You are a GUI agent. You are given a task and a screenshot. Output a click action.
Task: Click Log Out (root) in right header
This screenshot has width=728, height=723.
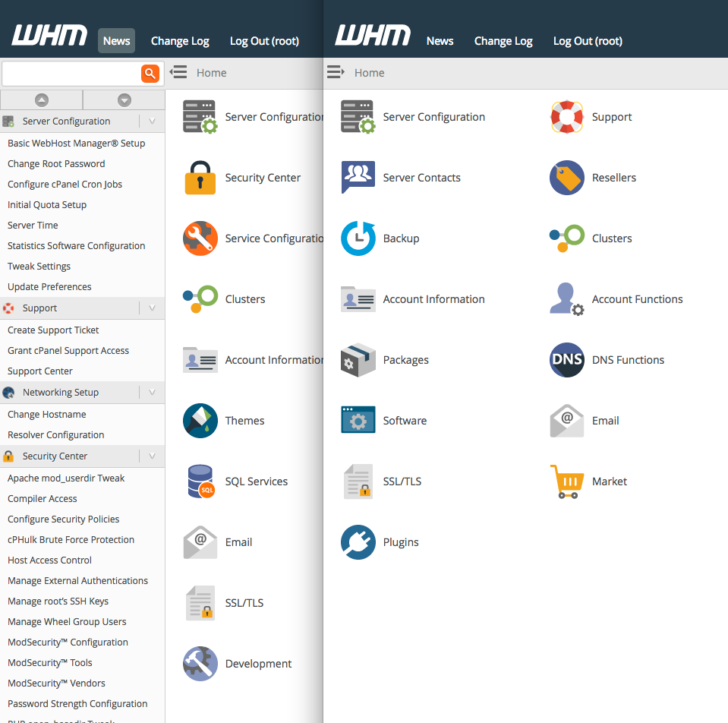(x=588, y=41)
